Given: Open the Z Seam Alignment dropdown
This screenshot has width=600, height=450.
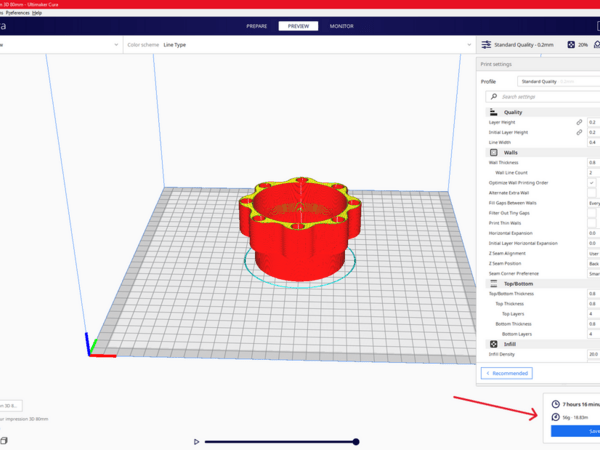Looking at the screenshot, I should 593,253.
